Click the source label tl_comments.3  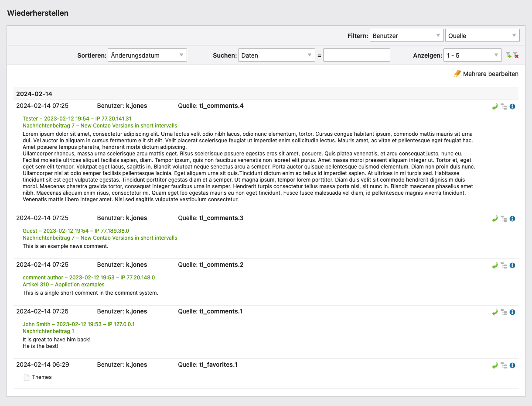222,218
